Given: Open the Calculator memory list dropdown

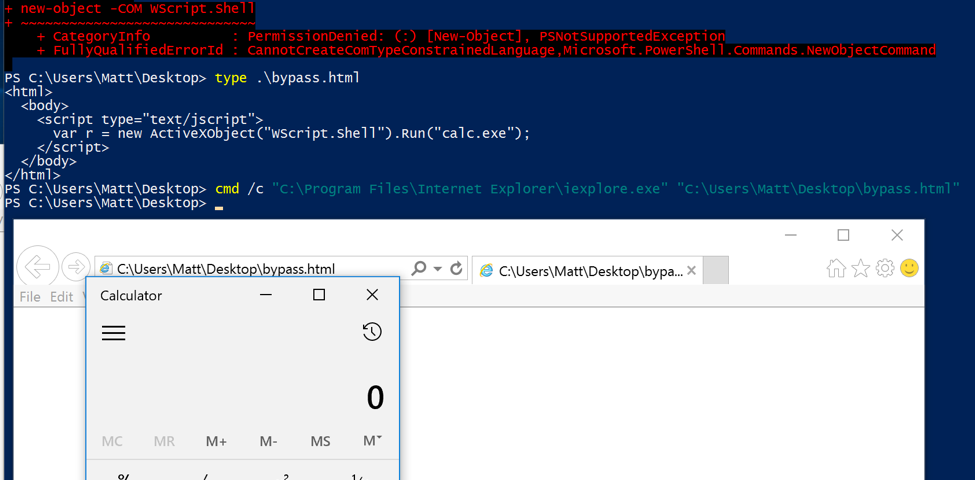Looking at the screenshot, I should click(372, 441).
